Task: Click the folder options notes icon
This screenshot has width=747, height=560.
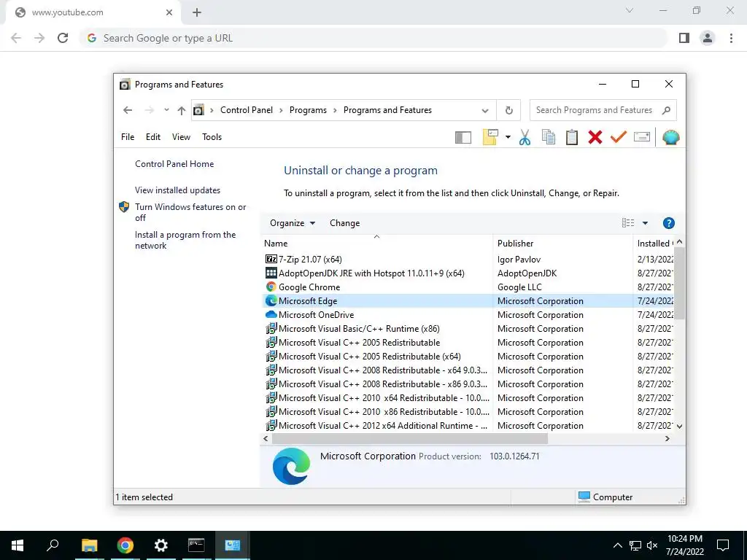Action: (x=490, y=137)
